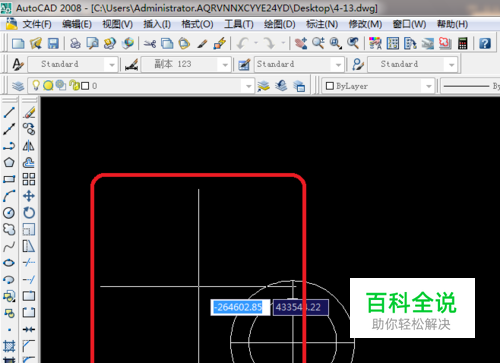
Task: Expand the text style Standard dropdown
Action: click(112, 65)
